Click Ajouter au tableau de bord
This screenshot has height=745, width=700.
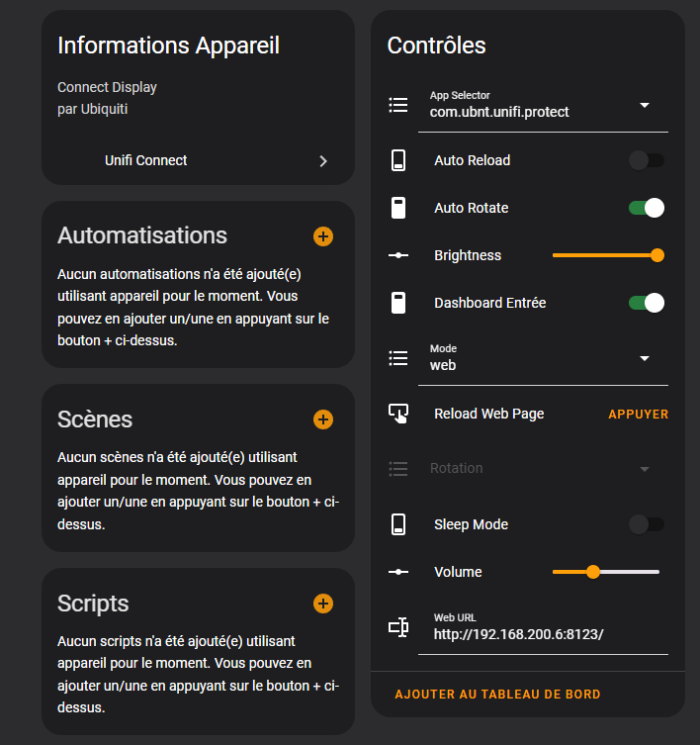click(497, 695)
